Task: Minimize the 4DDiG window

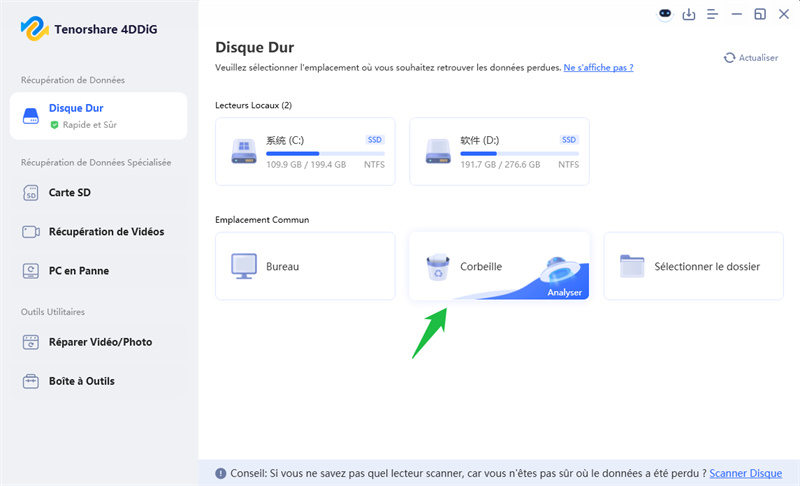Action: click(x=736, y=14)
